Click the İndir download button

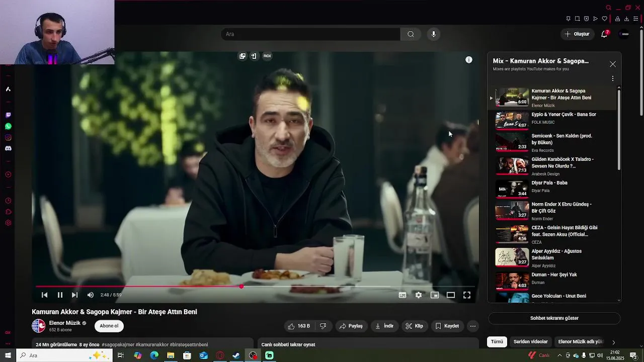384,326
